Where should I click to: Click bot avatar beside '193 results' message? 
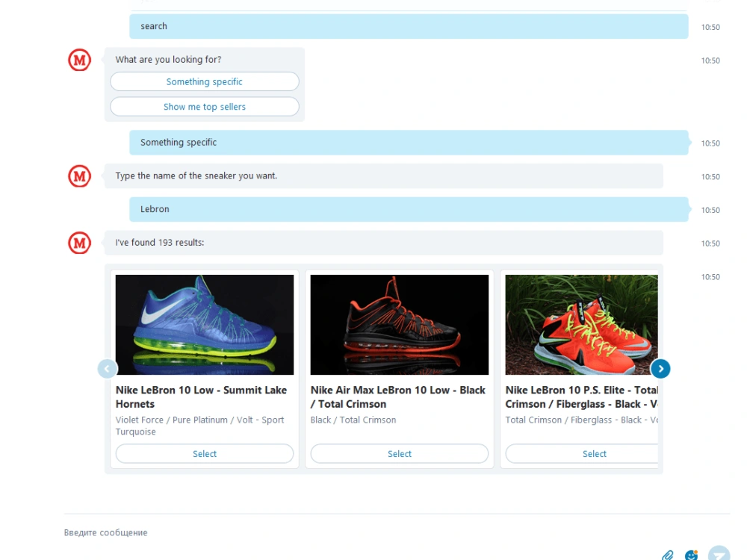tap(80, 243)
